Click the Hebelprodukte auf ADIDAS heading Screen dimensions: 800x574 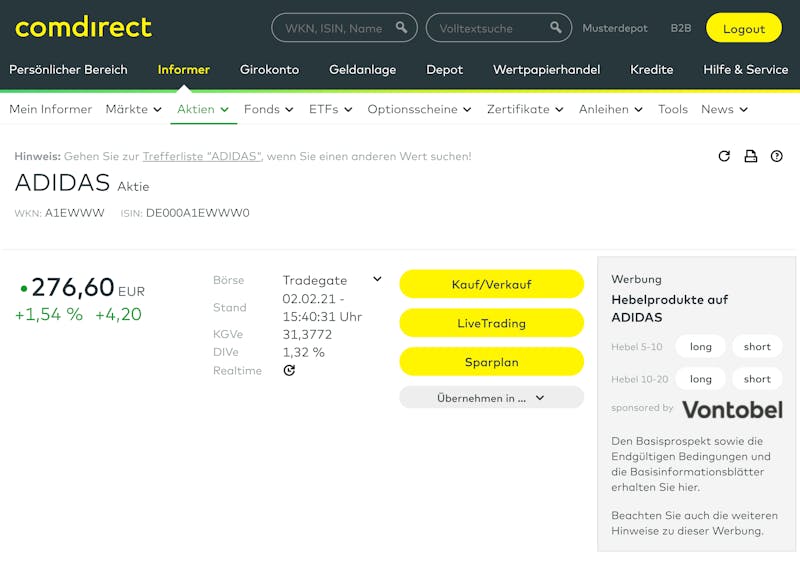click(669, 308)
